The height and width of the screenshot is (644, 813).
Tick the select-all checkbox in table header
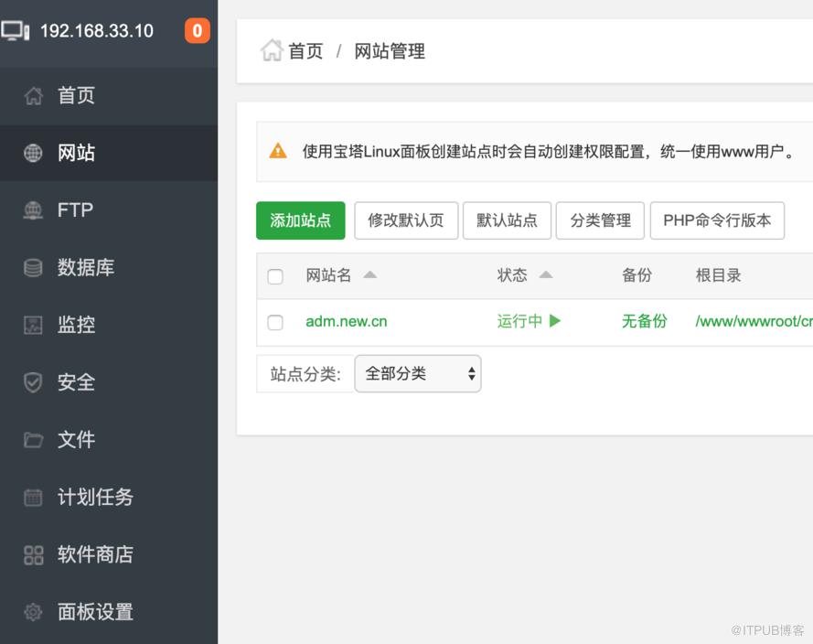pyautogui.click(x=275, y=276)
